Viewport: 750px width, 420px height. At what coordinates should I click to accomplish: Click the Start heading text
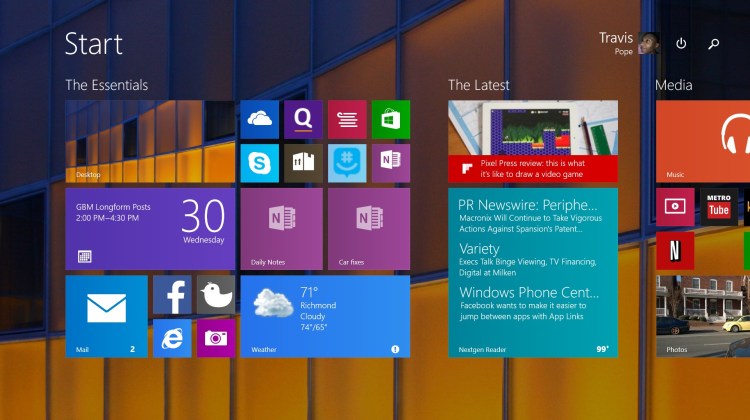[94, 44]
